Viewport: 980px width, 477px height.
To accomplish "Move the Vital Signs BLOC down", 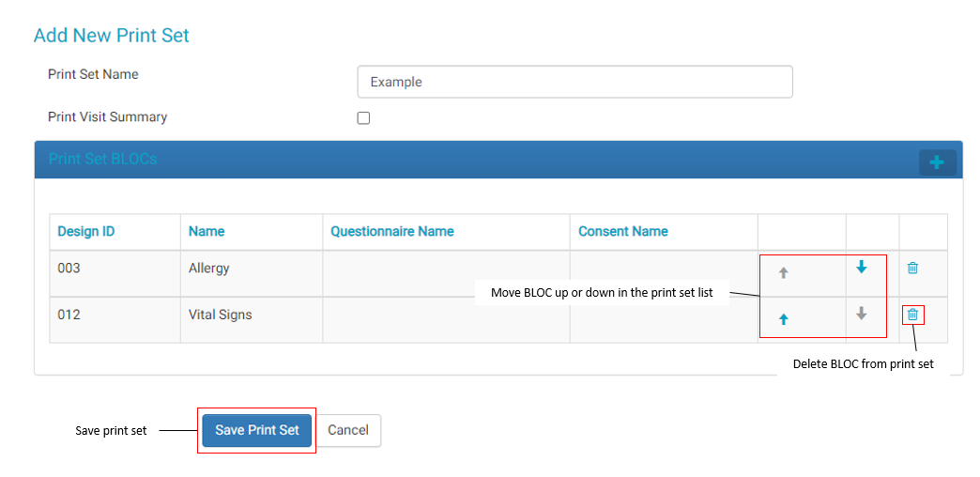I will point(862,314).
